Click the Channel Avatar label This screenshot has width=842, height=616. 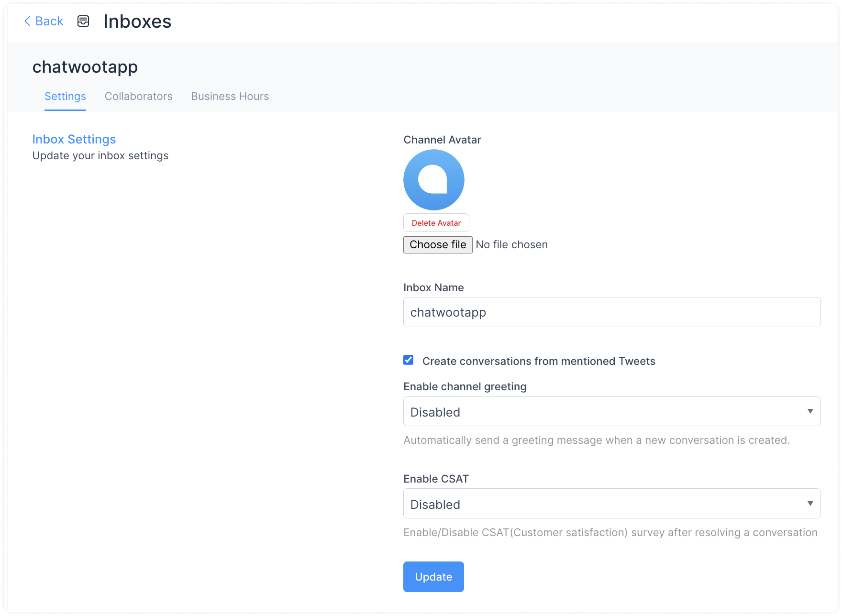443,140
